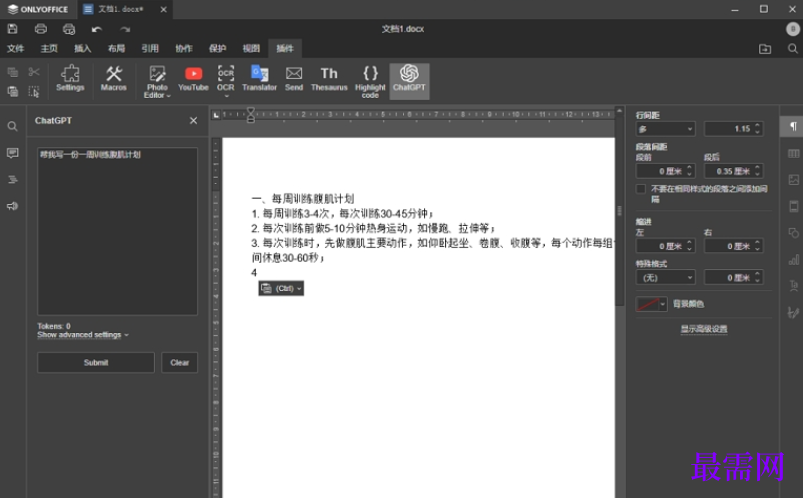803x498 pixels.
Task: Open Chart settings in right sidebar
Action: pos(793,260)
